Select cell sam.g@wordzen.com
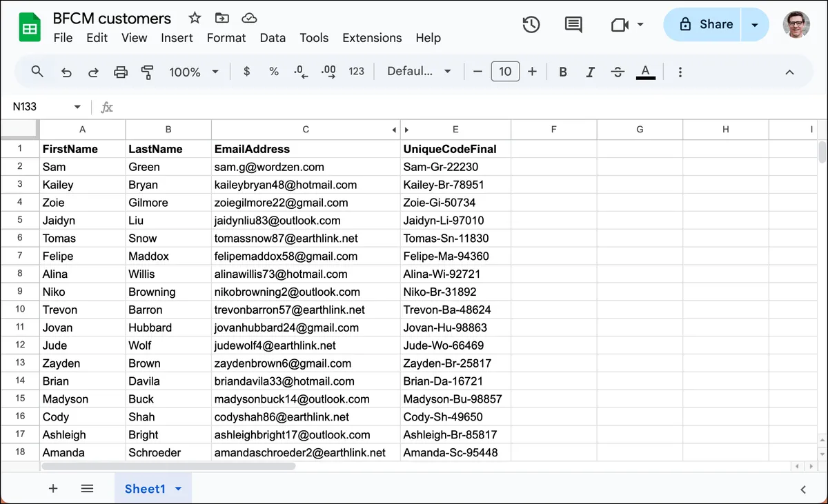Screen dimensions: 828x504 point(306,167)
